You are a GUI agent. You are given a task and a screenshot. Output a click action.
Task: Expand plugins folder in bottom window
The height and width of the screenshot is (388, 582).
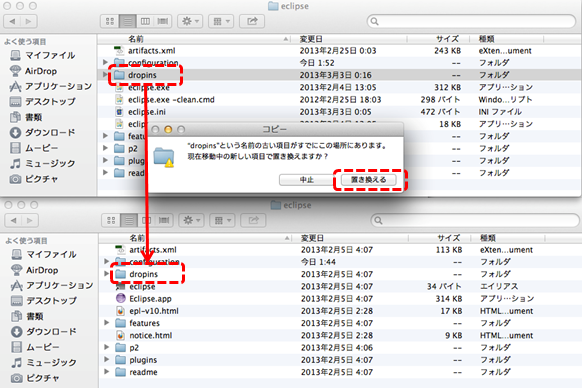[107, 359]
